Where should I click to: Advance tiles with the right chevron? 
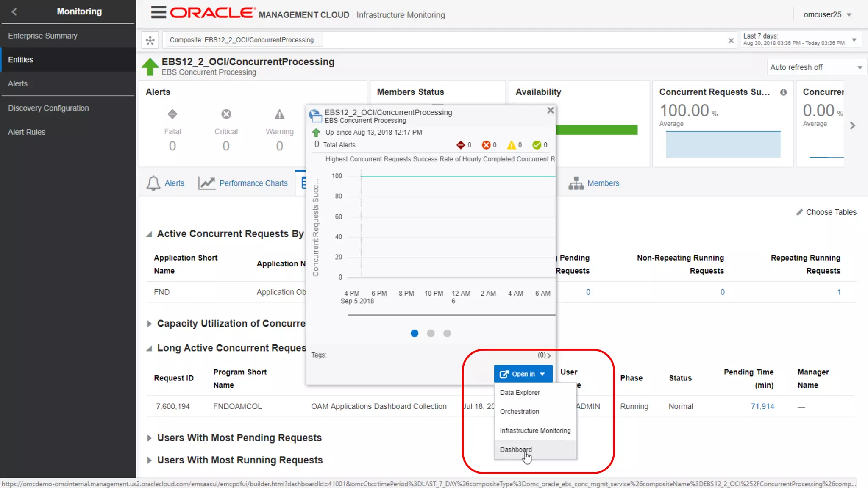pyautogui.click(x=853, y=125)
